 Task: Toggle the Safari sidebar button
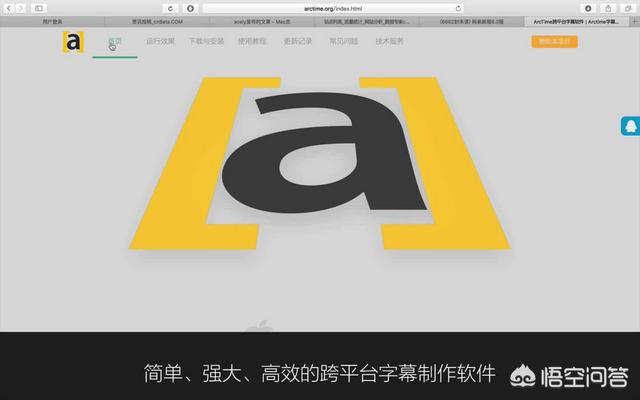click(x=39, y=8)
